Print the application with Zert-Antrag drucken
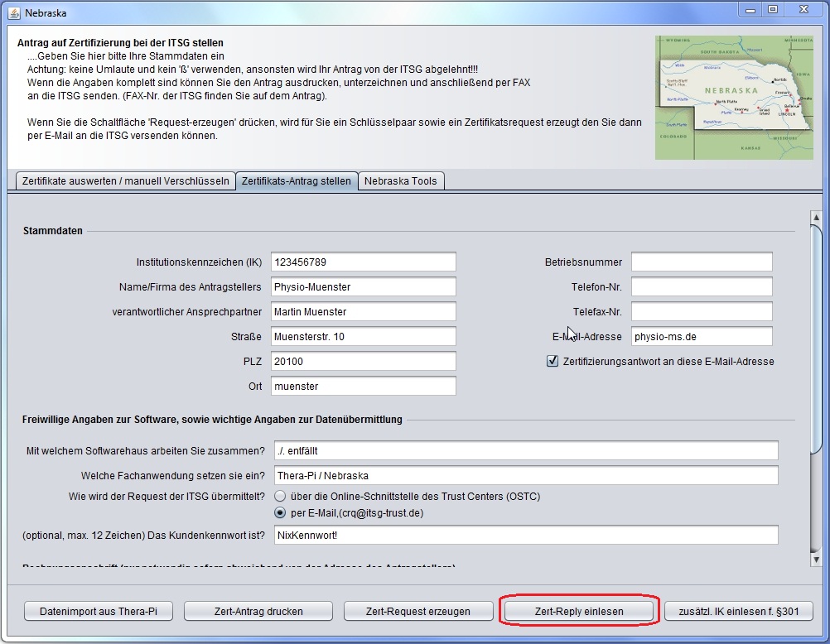Screen dimensions: 830x644 point(258,611)
